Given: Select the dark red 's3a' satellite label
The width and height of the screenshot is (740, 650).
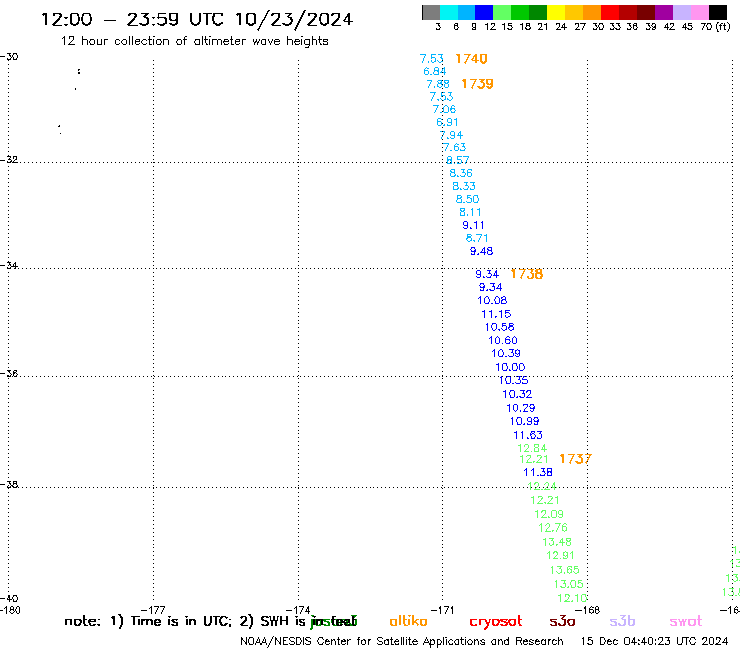Looking at the screenshot, I should tap(562, 622).
